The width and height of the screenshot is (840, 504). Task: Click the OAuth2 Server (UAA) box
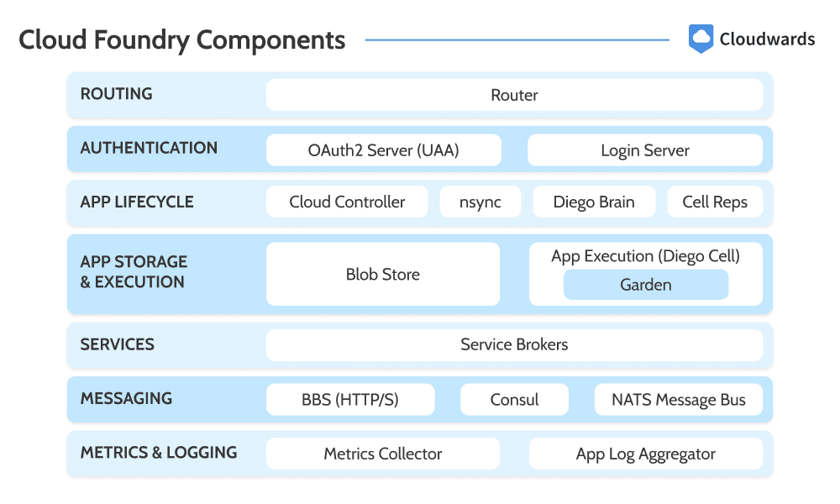(384, 150)
